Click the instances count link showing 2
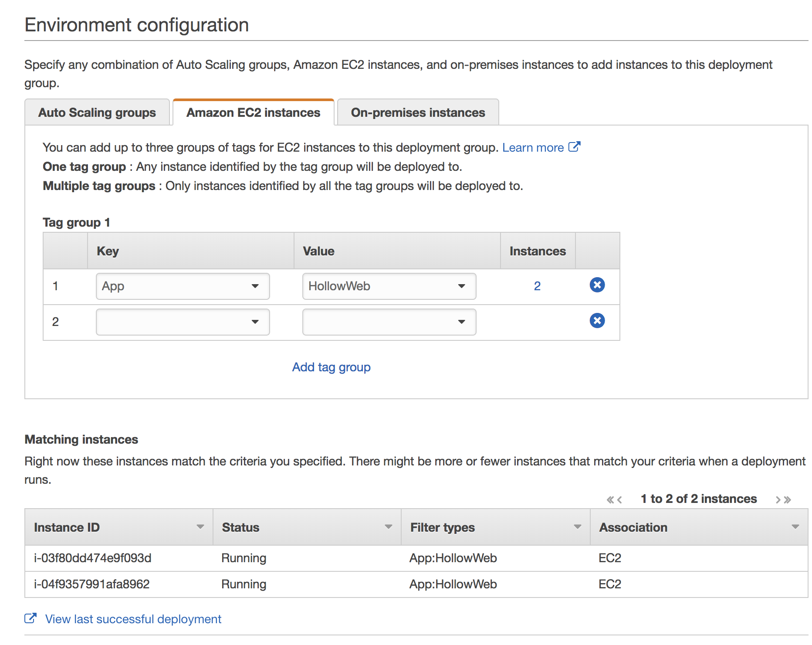 click(537, 286)
